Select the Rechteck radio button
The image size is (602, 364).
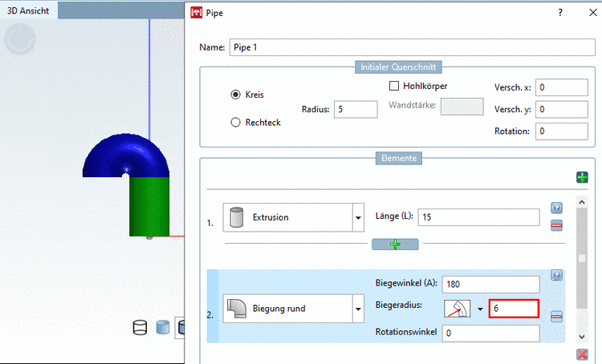point(235,123)
